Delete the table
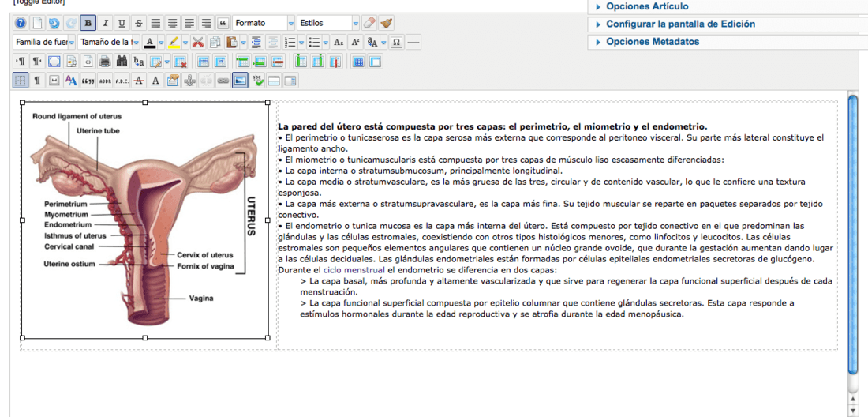Viewport: 868px width, 417px height. click(180, 61)
